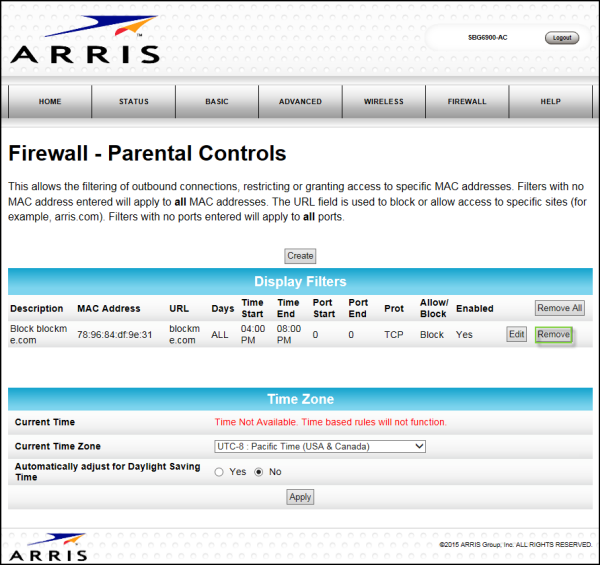
Task: Expand the Current Time Zone dropdown
Action: pyautogui.click(x=320, y=446)
